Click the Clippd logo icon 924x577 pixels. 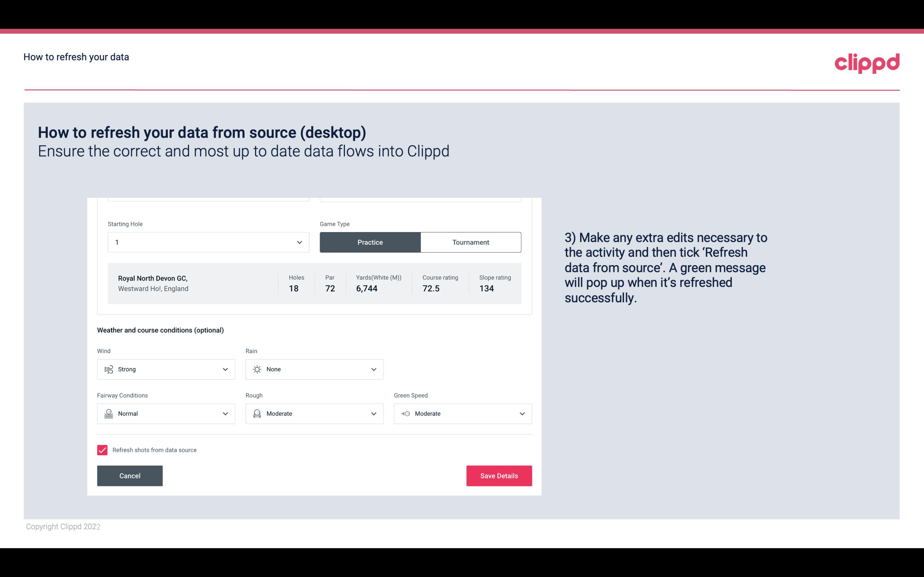pos(867,62)
